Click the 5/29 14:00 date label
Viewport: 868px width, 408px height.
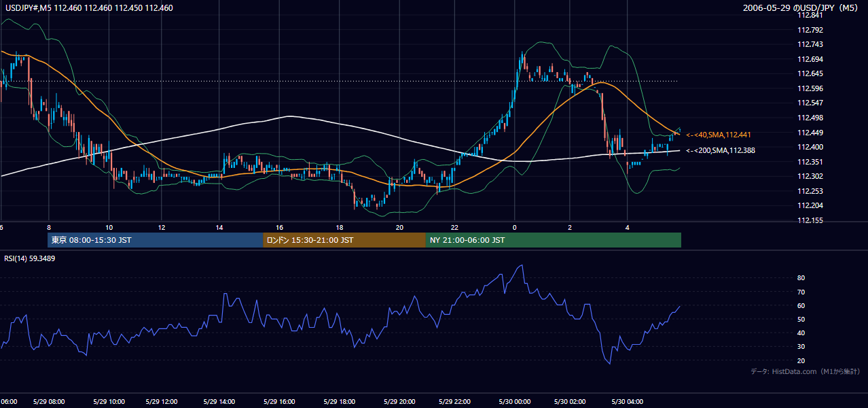pos(219,401)
